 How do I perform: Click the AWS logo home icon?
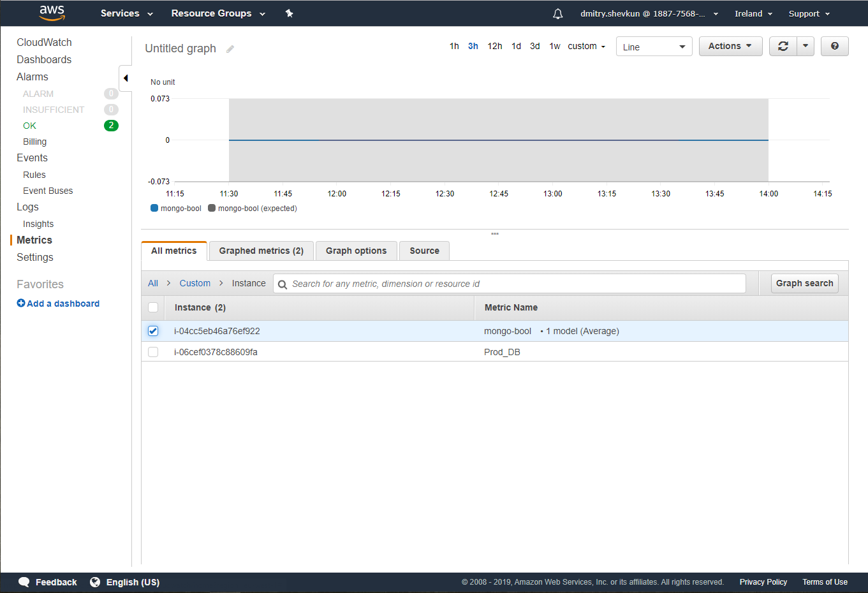[52, 13]
